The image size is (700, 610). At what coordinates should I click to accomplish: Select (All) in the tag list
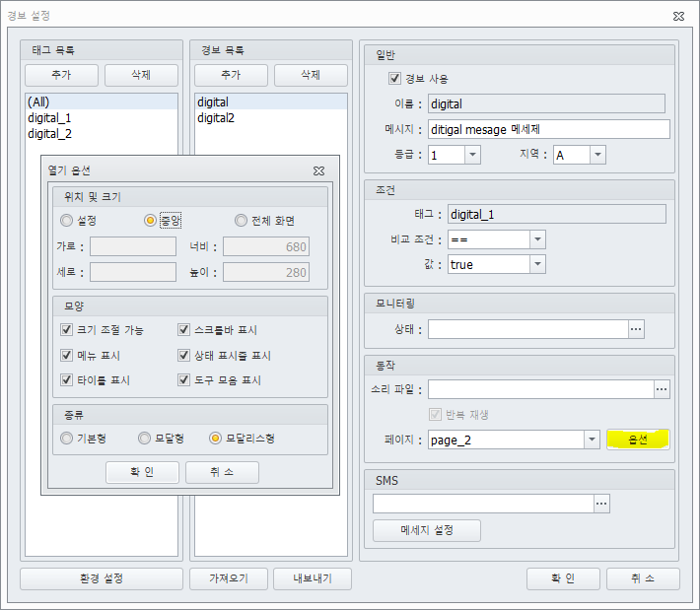tap(102, 102)
